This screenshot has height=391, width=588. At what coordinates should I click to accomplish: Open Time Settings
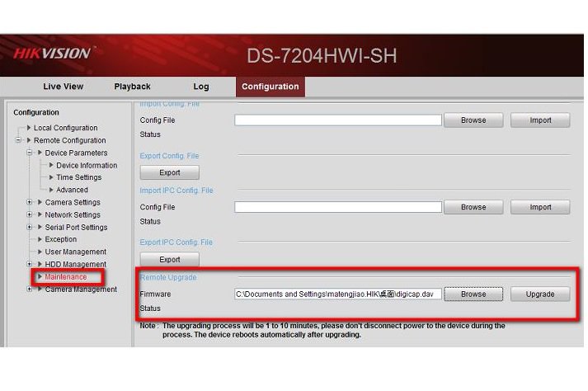78,177
